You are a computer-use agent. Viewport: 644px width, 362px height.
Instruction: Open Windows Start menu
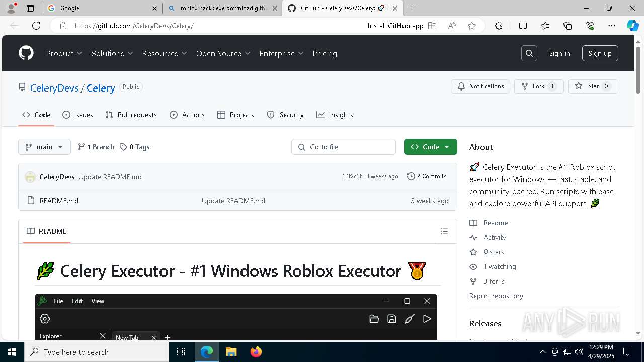pyautogui.click(x=12, y=352)
